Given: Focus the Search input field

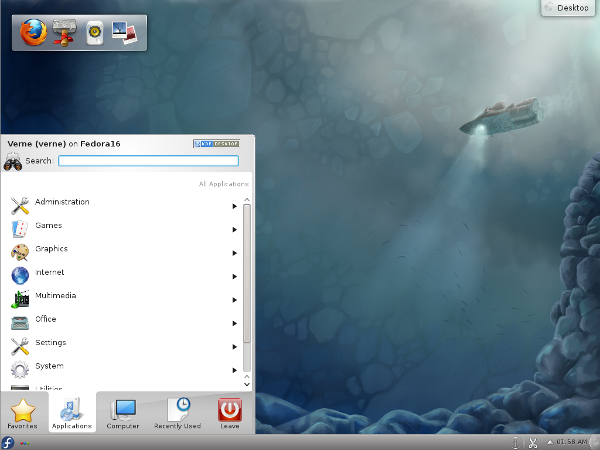Looking at the screenshot, I should 148,161.
